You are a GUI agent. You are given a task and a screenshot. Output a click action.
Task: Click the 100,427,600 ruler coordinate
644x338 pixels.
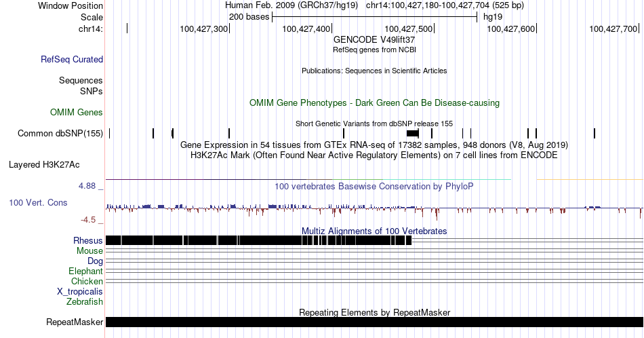[x=510, y=29]
